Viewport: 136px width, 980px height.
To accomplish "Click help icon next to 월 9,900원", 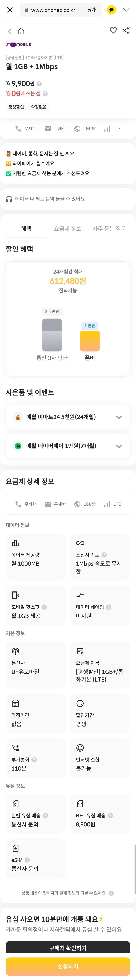I will click(39, 84).
